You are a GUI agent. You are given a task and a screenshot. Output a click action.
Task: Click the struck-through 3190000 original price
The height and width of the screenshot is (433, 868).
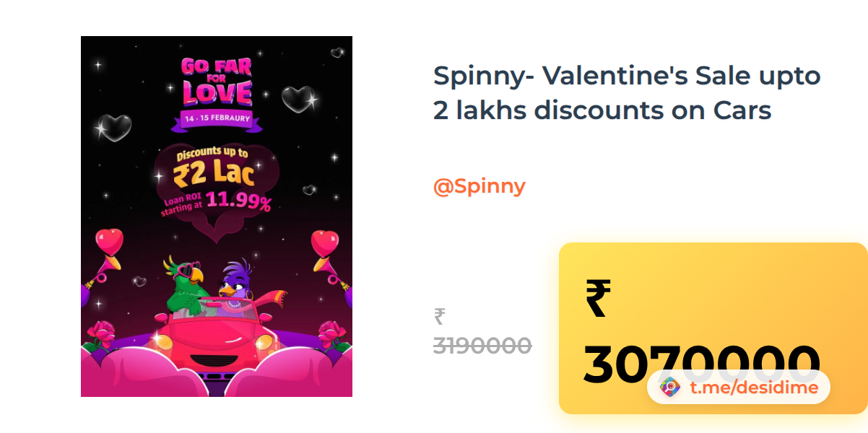[x=482, y=346]
